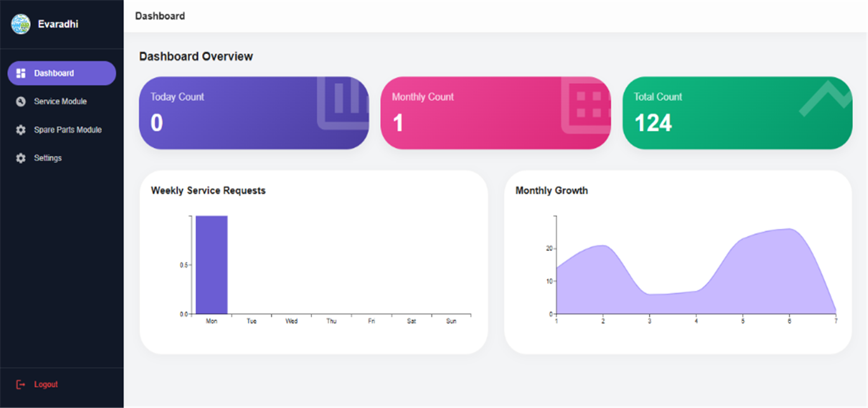Click the Spare Parts Module gear icon

tap(20, 130)
